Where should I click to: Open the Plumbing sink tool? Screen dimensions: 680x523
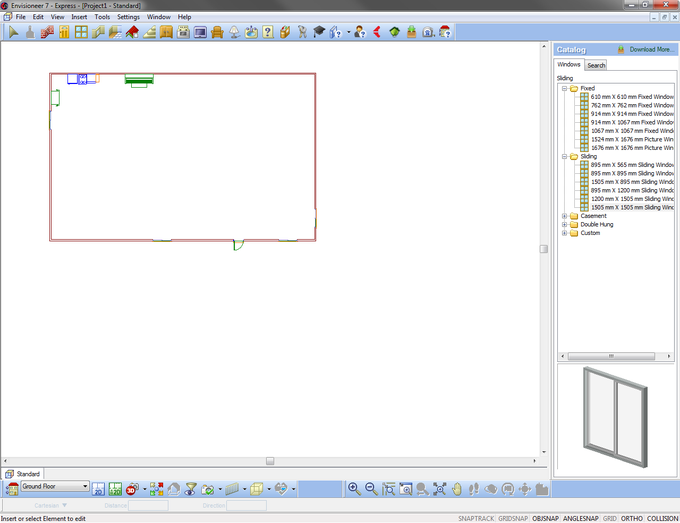point(251,32)
